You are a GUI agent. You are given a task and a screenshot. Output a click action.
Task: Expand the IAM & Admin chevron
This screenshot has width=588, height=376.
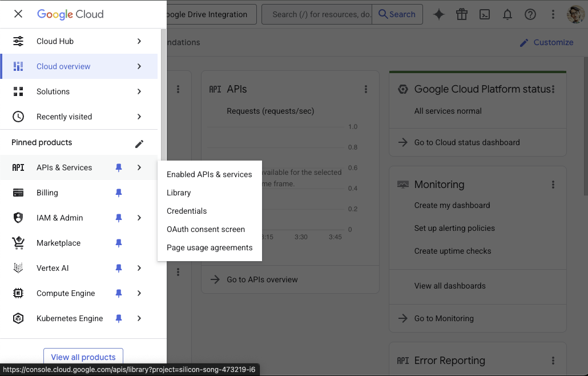(139, 218)
